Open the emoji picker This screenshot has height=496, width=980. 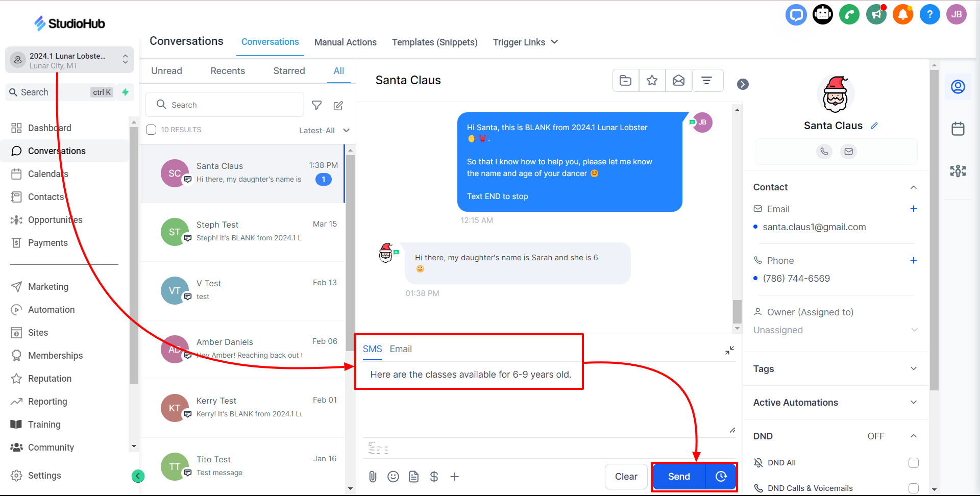[393, 477]
